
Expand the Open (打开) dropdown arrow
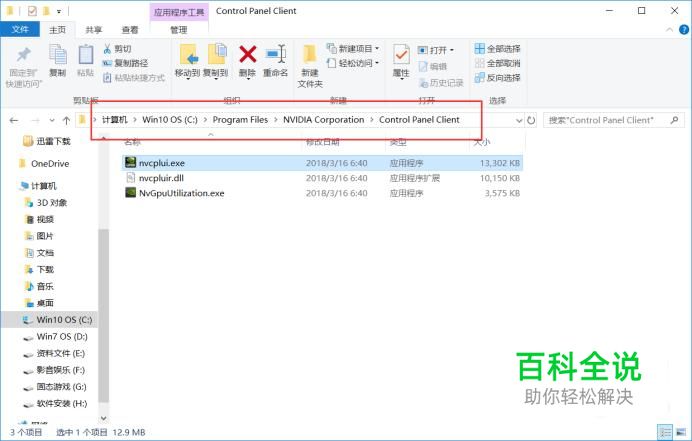[x=451, y=50]
